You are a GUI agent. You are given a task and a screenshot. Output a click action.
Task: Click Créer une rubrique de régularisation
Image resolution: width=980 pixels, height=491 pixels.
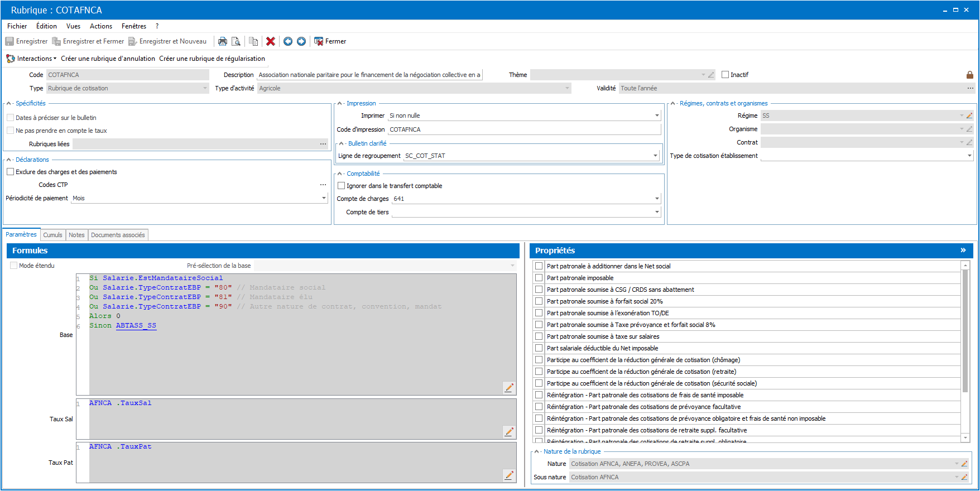(x=212, y=59)
